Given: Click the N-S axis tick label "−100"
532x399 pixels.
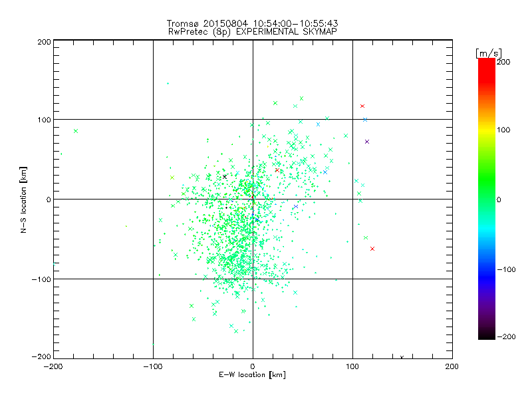Looking at the screenshot, I should click(x=41, y=279).
